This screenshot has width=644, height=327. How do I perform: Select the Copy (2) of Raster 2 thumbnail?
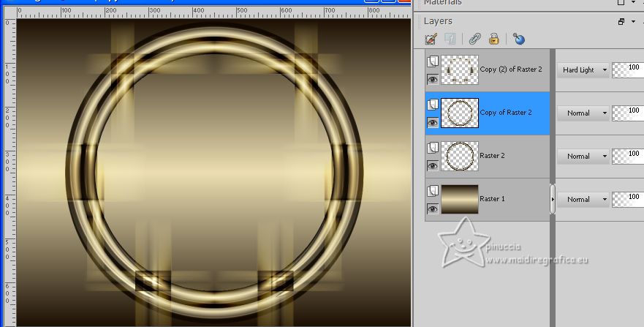(460, 69)
